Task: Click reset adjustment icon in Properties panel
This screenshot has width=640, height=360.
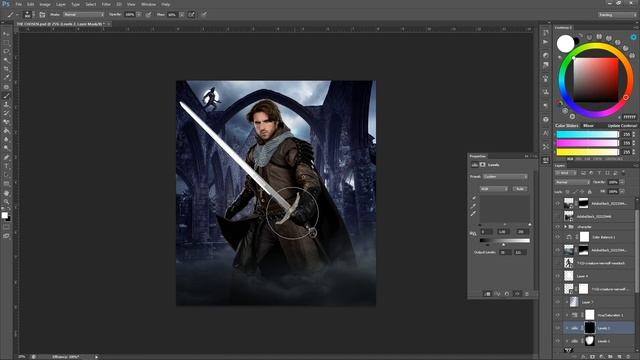Action: 507,294
